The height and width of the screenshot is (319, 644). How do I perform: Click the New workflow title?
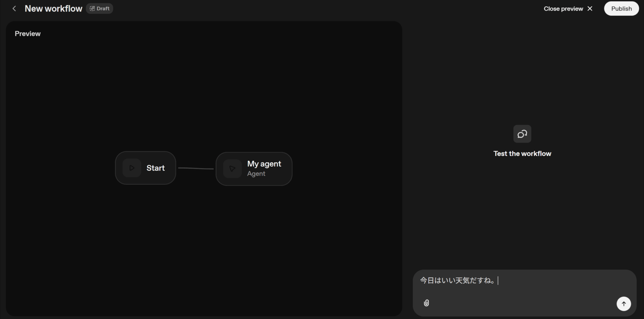(53, 8)
